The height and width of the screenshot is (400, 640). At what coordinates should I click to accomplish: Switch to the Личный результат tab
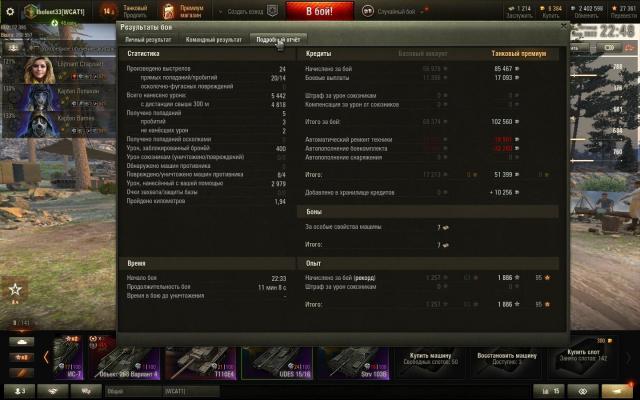point(147,38)
